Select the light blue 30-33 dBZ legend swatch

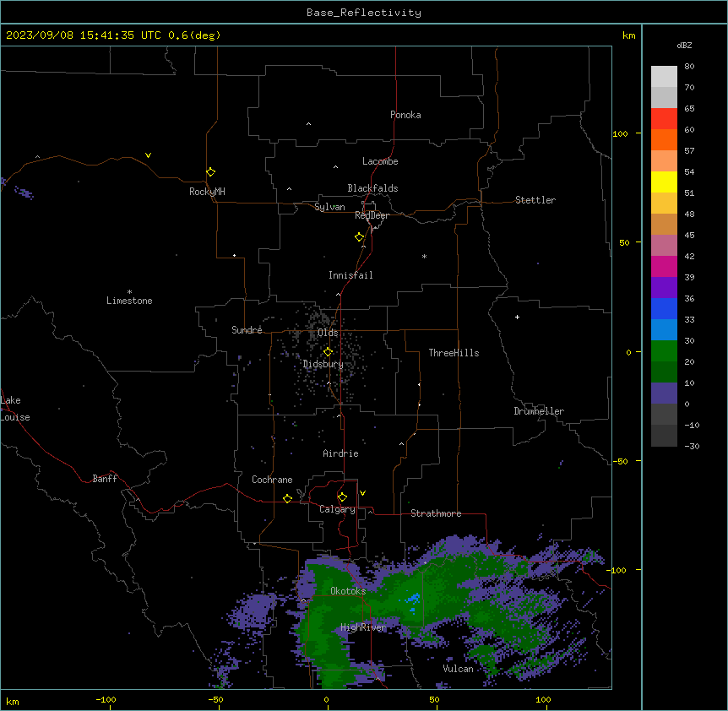click(664, 330)
